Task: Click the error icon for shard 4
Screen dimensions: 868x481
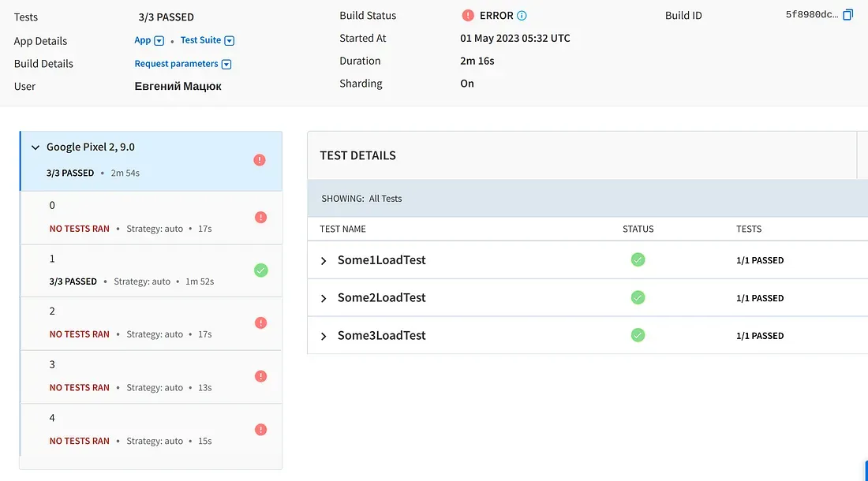Action: coord(260,430)
